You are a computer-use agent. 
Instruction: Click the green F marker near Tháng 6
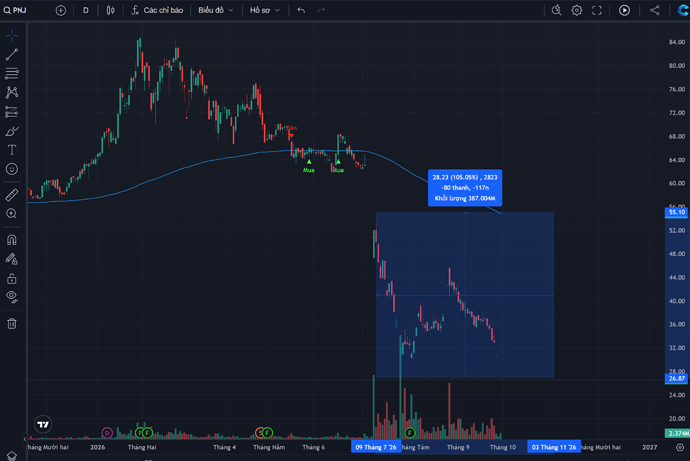[267, 433]
